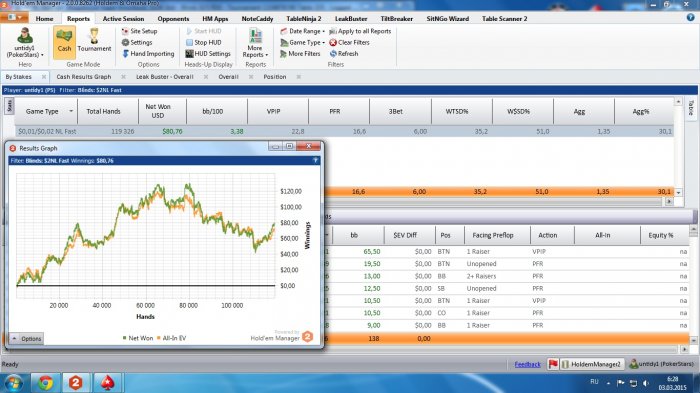This screenshot has width=700, height=393.
Task: Open Hold'em Manager 2 taskbar icon
Action: point(75,383)
